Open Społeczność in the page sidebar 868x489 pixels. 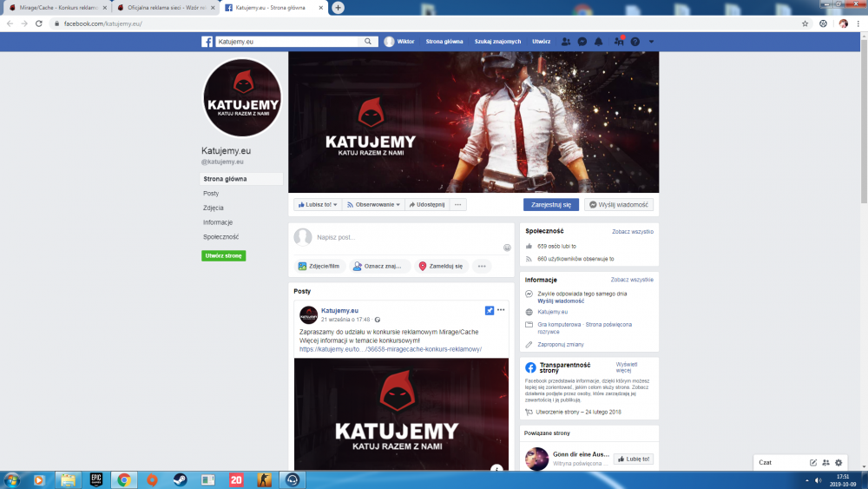coord(220,236)
